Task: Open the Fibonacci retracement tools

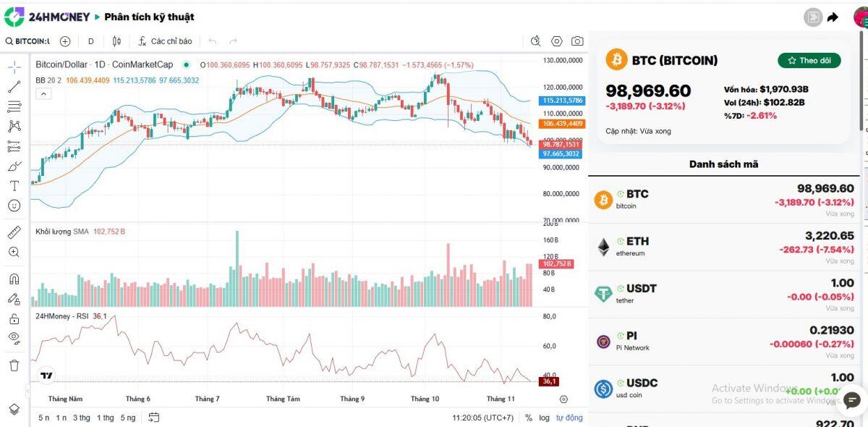Action: (x=14, y=106)
